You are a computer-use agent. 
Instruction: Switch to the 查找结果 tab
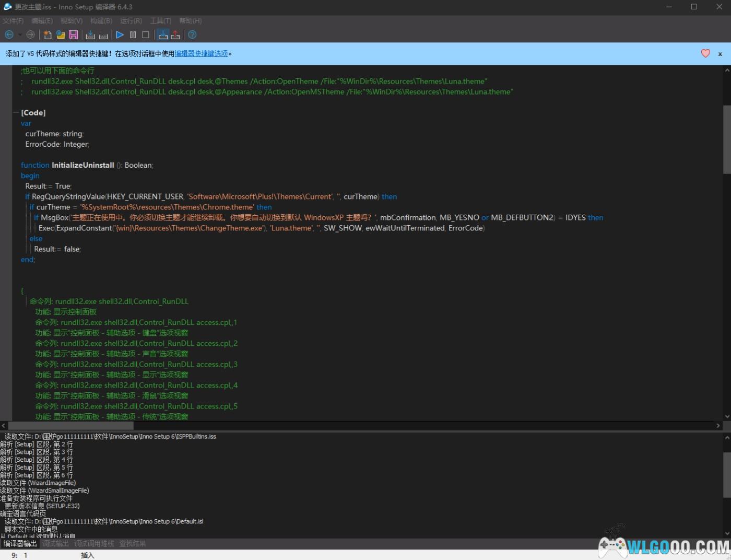pyautogui.click(x=133, y=544)
